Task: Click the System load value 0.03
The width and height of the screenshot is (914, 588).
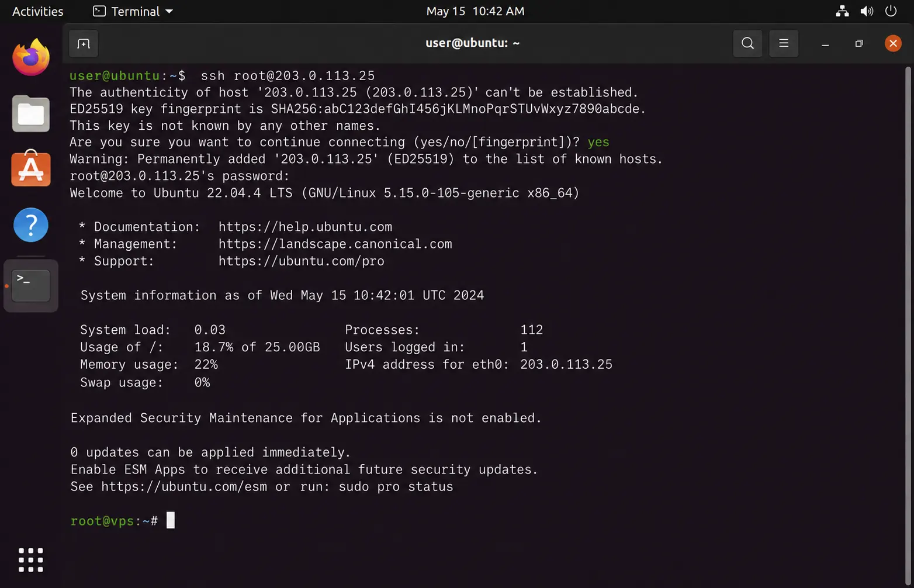Action: point(210,330)
